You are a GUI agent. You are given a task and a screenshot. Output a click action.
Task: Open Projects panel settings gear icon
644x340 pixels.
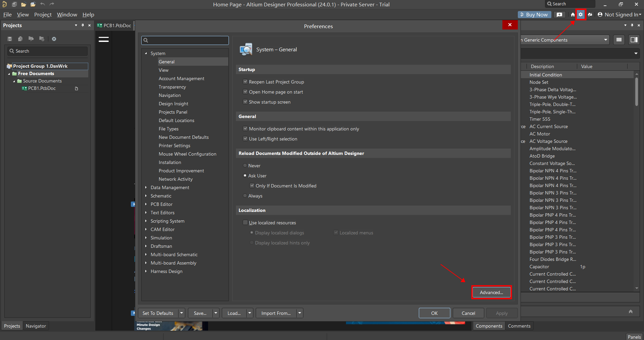tap(54, 39)
